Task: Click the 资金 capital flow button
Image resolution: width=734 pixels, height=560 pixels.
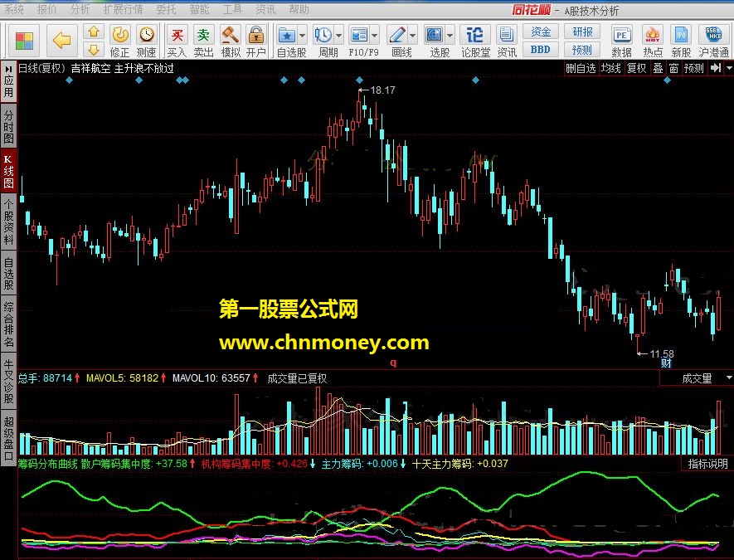Action: (541, 32)
